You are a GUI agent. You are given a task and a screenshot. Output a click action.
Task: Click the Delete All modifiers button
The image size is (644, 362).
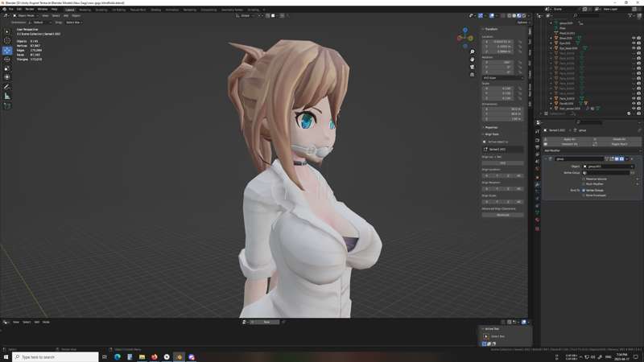(x=618, y=139)
